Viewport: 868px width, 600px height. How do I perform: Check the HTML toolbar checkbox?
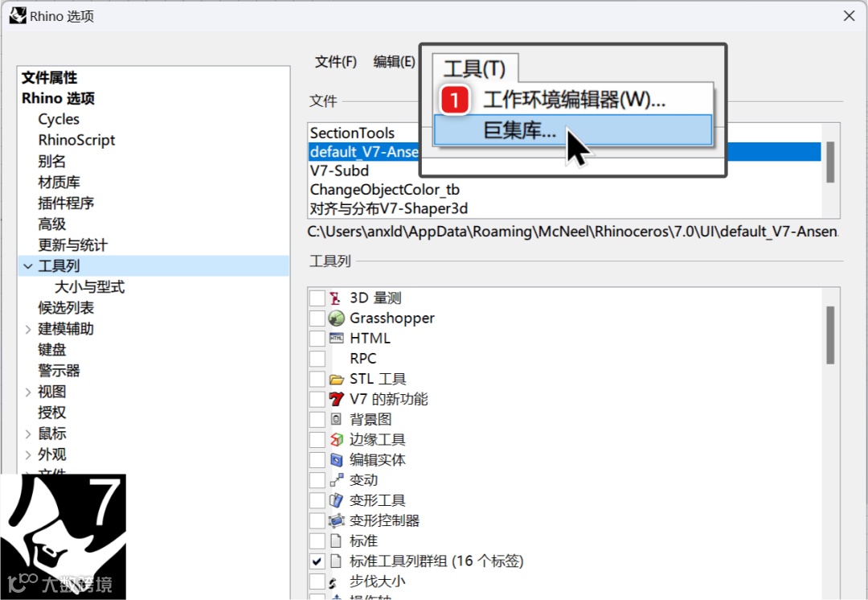tap(317, 339)
